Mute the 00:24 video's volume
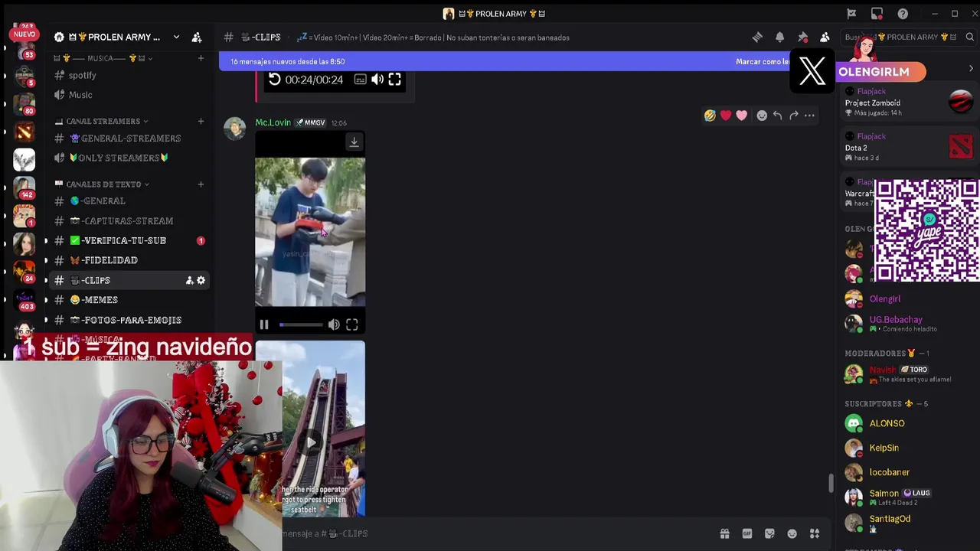Image resolution: width=980 pixels, height=551 pixels. tap(377, 80)
